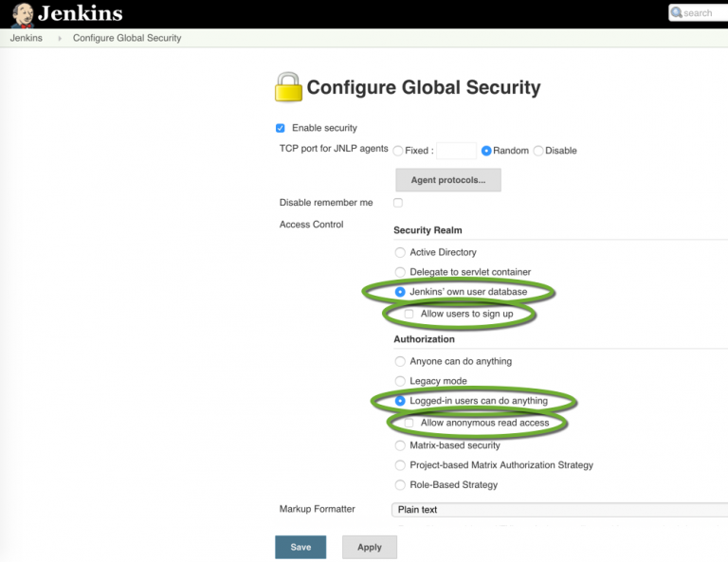Screen dimensions: 728x562
Task: Choose Active Directory security realm
Action: (x=400, y=252)
